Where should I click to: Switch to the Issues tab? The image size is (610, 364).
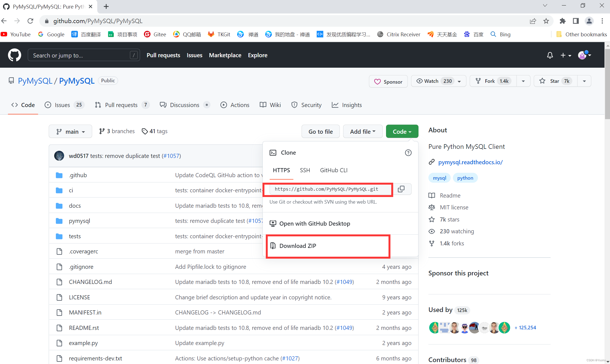tap(64, 105)
